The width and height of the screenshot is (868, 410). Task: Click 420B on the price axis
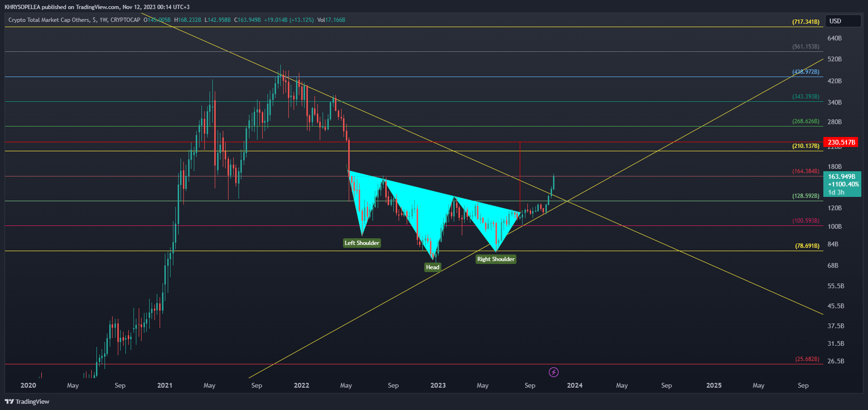coord(835,81)
